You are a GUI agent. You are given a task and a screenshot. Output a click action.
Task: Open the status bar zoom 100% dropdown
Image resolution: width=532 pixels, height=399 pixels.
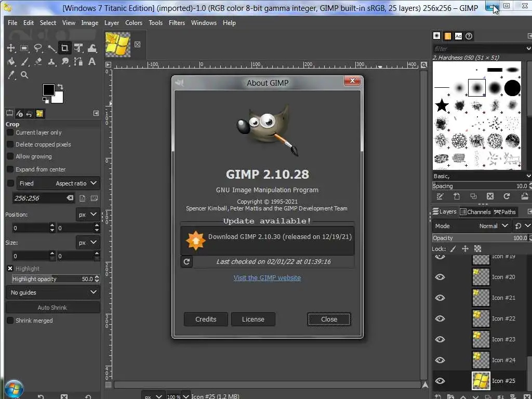pos(185,396)
